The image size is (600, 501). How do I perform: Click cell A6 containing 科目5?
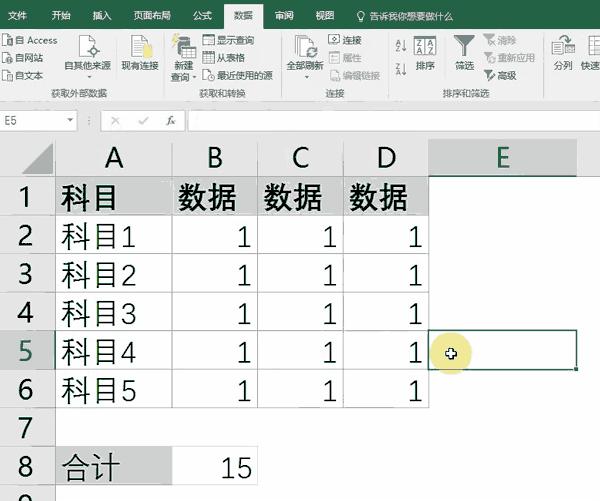tap(114, 389)
